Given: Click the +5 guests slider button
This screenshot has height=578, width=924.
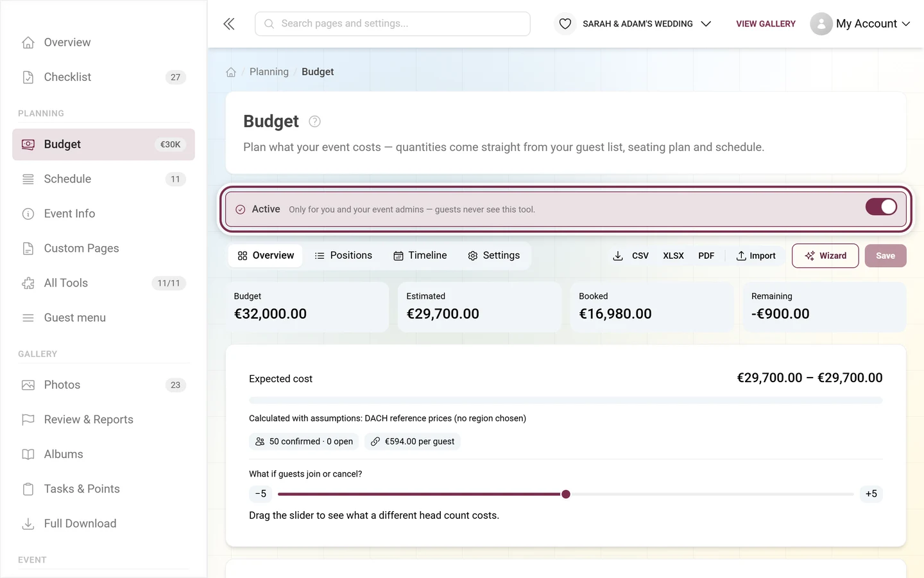Looking at the screenshot, I should coord(871,494).
